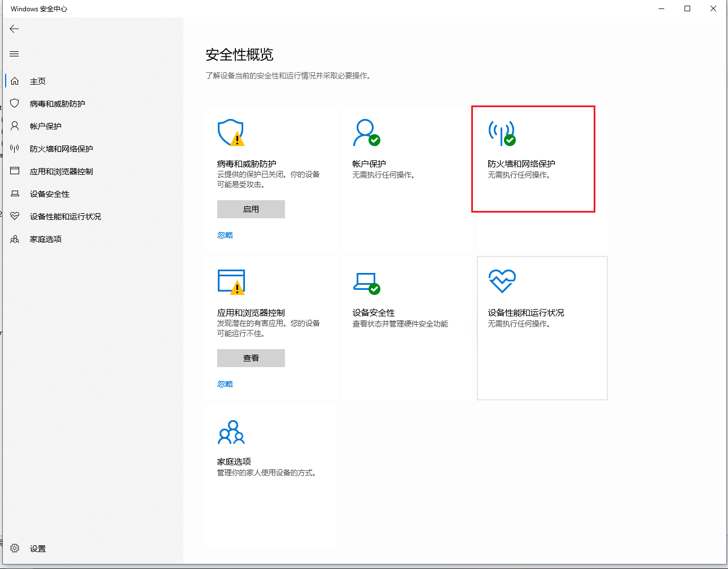Open the 应用和浏览器控制 card title
The width and height of the screenshot is (728, 569).
click(x=251, y=312)
